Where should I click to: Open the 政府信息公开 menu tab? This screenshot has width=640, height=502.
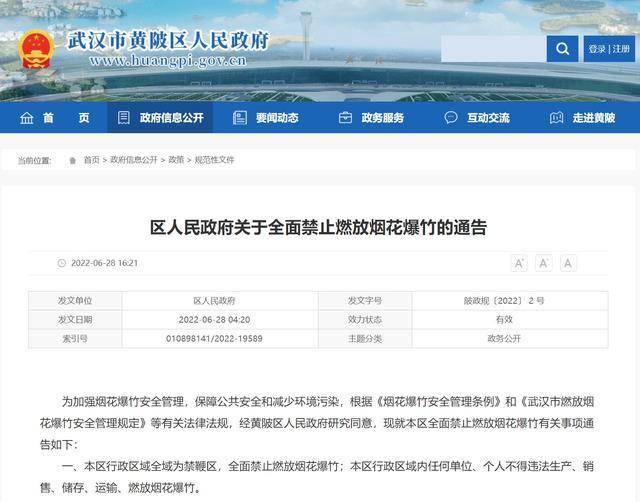(x=160, y=118)
